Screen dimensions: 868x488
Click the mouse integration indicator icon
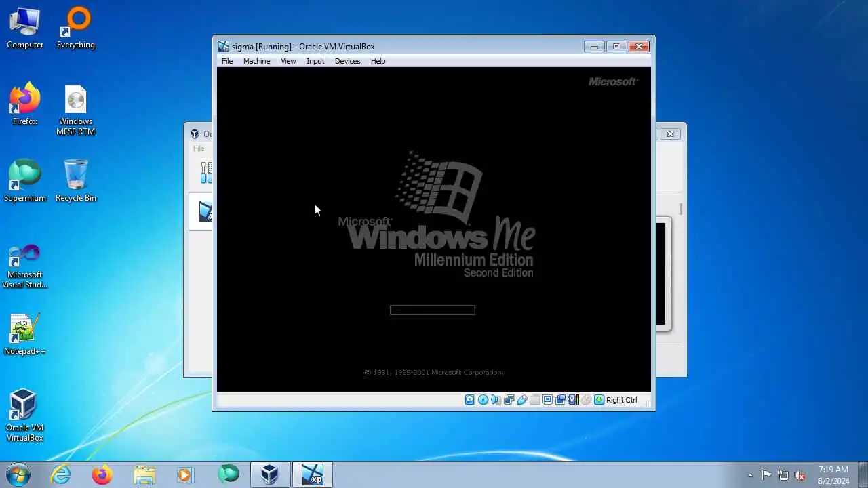587,400
